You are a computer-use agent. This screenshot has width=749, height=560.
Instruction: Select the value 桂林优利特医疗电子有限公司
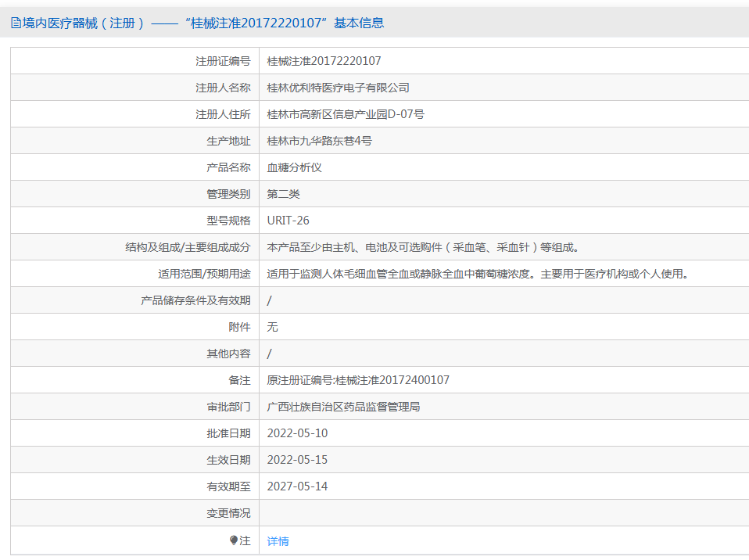(339, 88)
